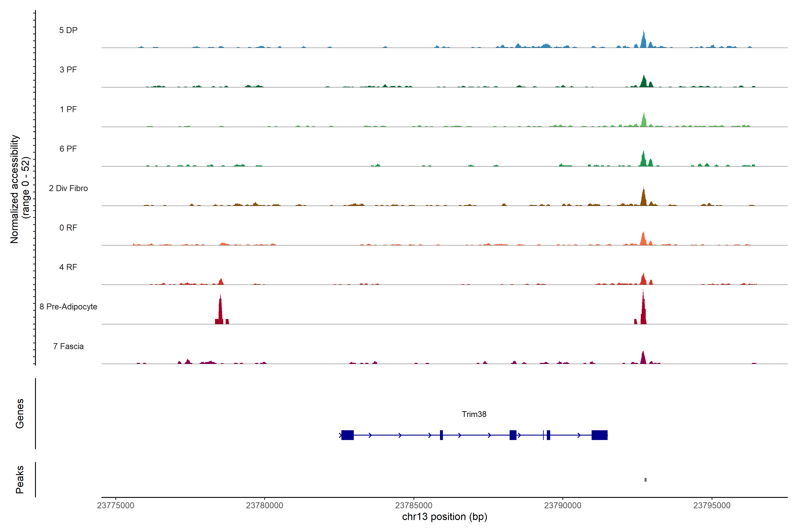
Task: Click the 6 PF track label
Action: [68, 149]
